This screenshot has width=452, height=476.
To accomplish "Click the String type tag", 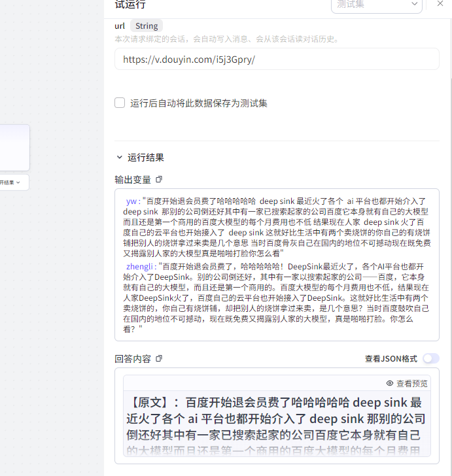I will 147,25.
